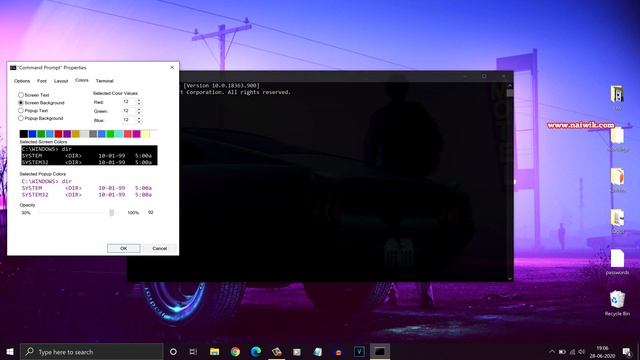Screen dimensions: 640x360
Task: Decrease the Green value with down arrow
Action: point(139,113)
